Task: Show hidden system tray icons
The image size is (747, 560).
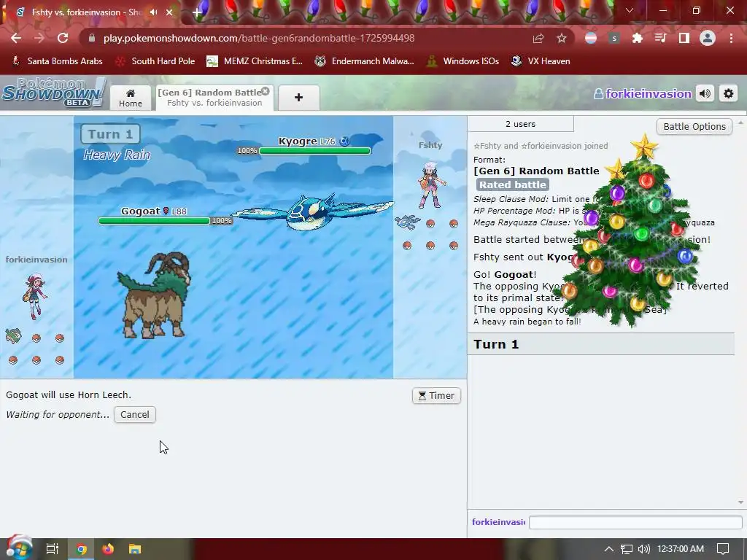Action: click(609, 549)
